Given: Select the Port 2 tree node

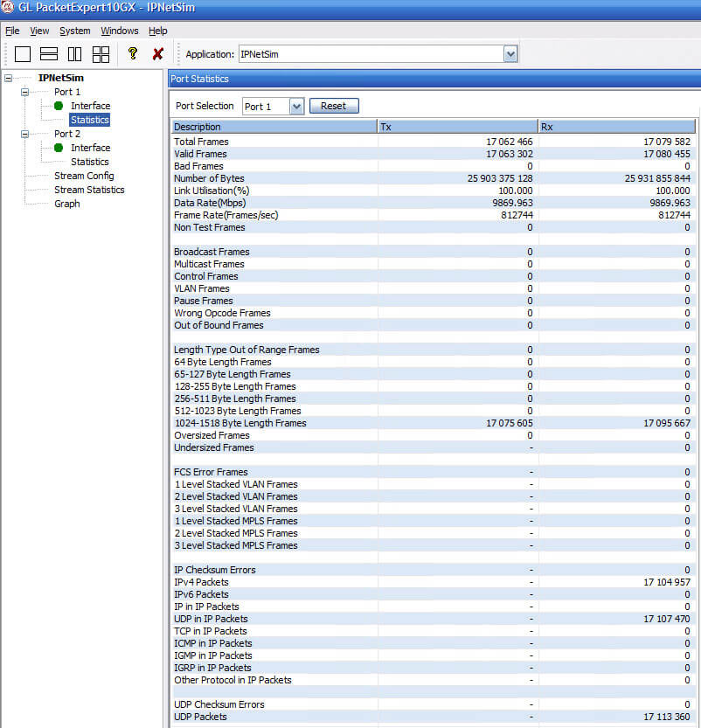Looking at the screenshot, I should pos(66,134).
